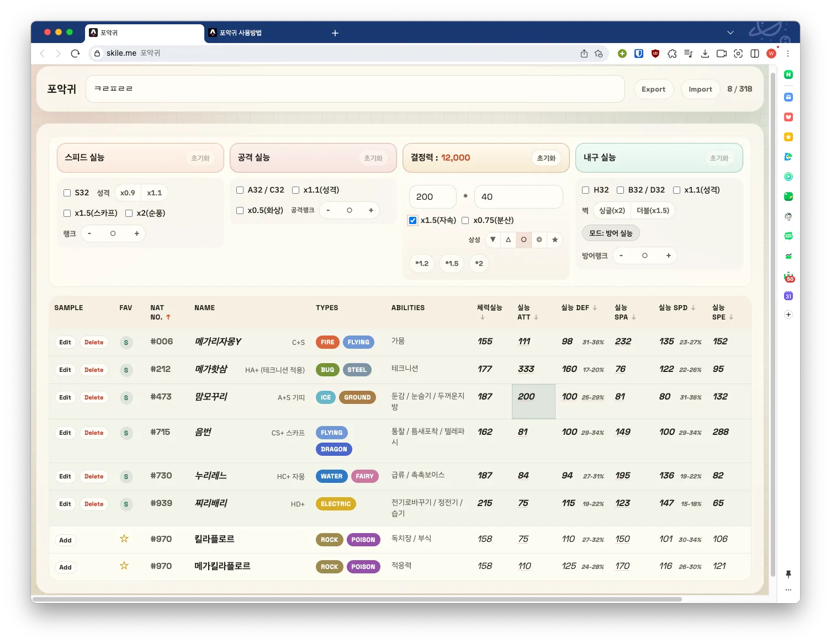Screen dimensions: 831x644
Task: Sort by 실능 SPA column
Action: point(625,312)
